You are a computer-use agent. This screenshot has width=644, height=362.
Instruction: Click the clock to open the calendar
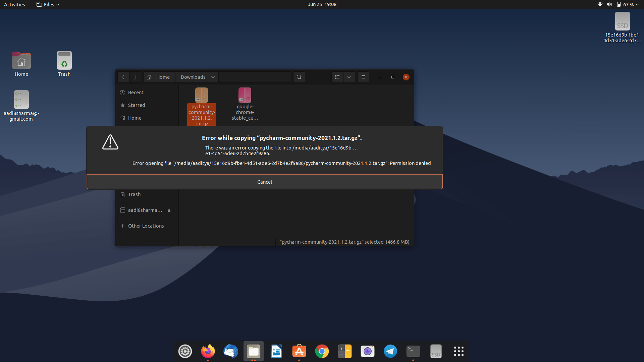coord(322,4)
